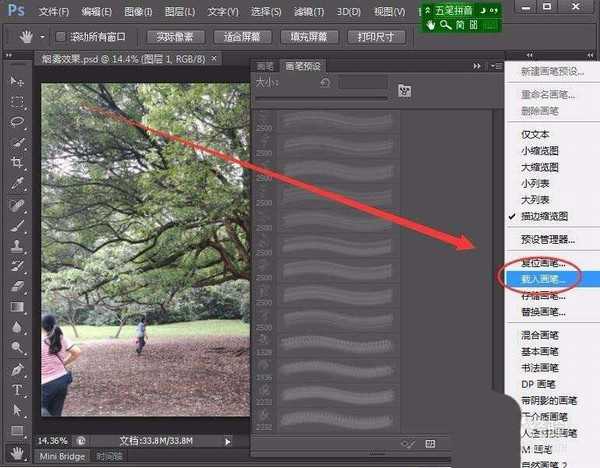
Task: Click the 适合屏幕 button
Action: coord(243,37)
